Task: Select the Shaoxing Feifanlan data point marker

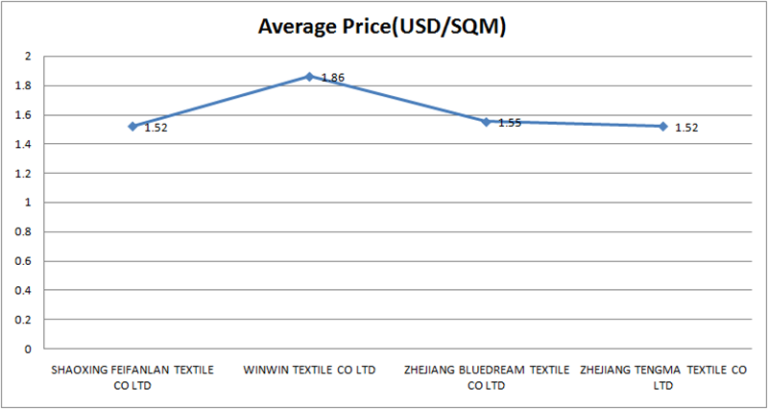Action: click(x=132, y=126)
